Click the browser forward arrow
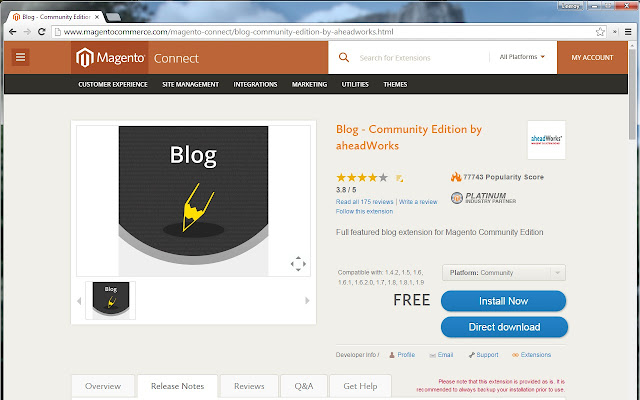 click(27, 32)
